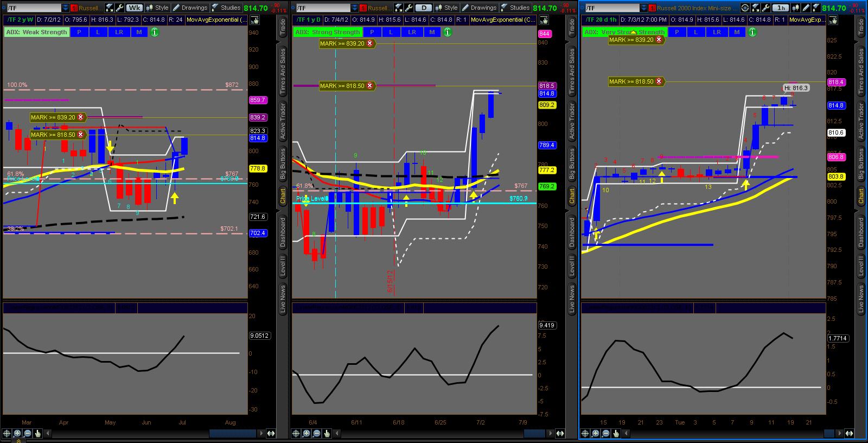Click the green info icon in hourly chart
Viewport: 868px width, 443px height.
tap(752, 32)
